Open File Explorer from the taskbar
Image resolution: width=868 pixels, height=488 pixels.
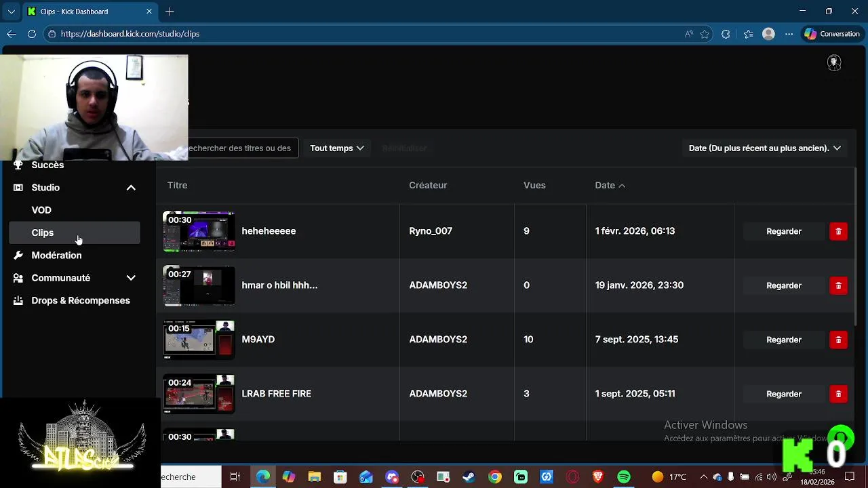(x=314, y=477)
